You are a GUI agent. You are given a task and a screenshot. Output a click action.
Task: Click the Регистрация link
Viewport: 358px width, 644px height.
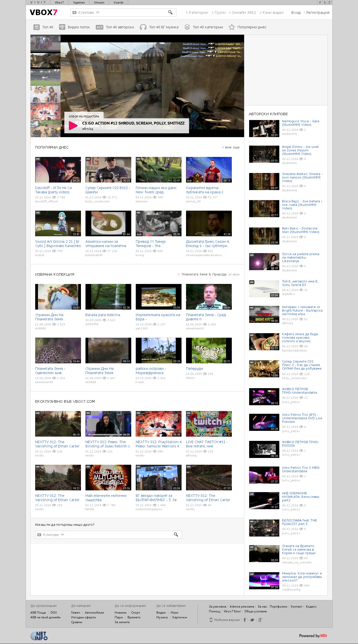[x=318, y=13]
